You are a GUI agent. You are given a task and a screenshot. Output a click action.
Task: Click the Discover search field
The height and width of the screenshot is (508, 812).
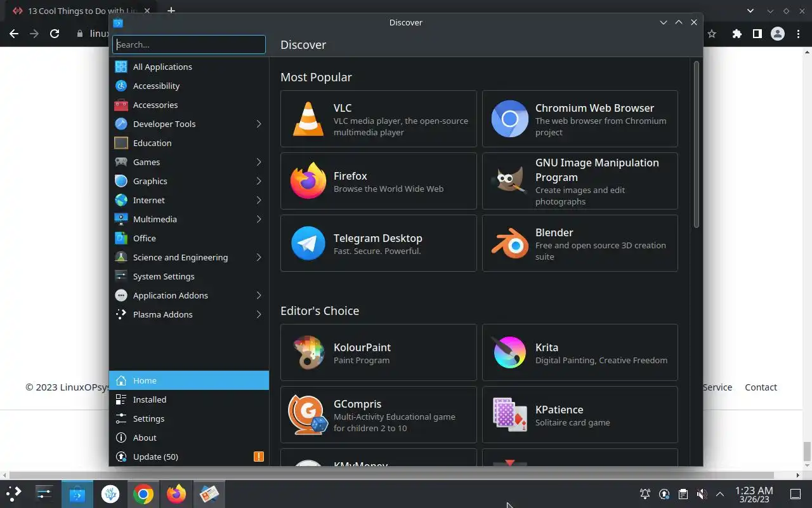coord(189,44)
